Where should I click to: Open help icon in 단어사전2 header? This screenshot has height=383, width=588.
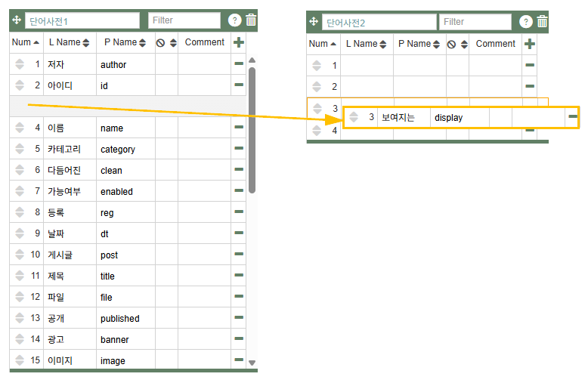coord(526,22)
